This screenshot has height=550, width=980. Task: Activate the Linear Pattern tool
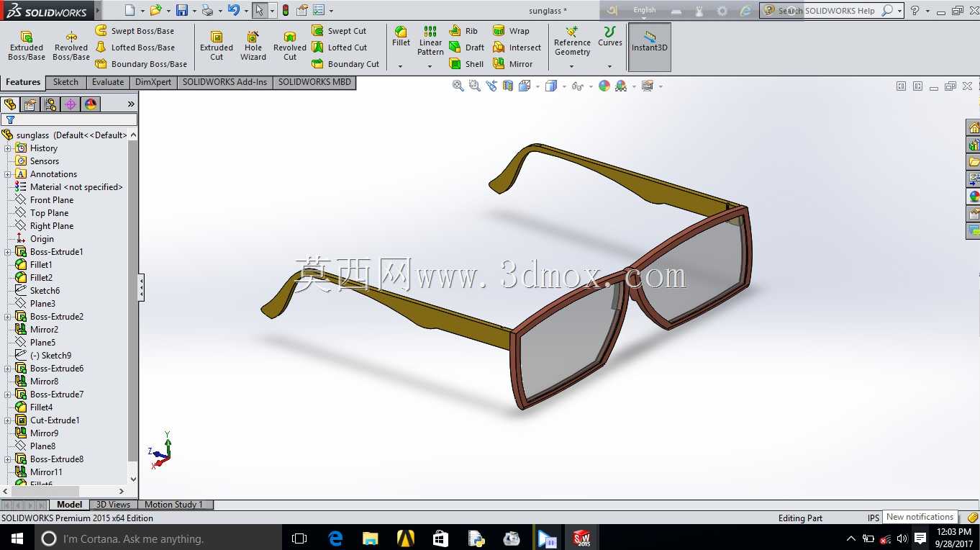430,41
